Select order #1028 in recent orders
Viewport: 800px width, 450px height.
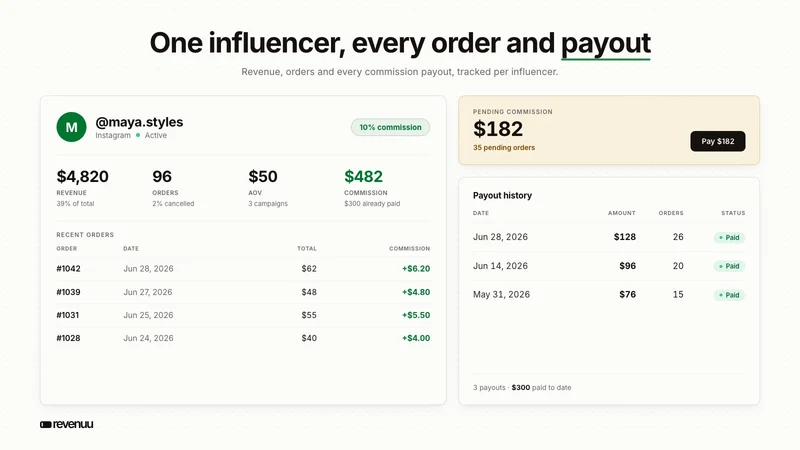point(68,338)
